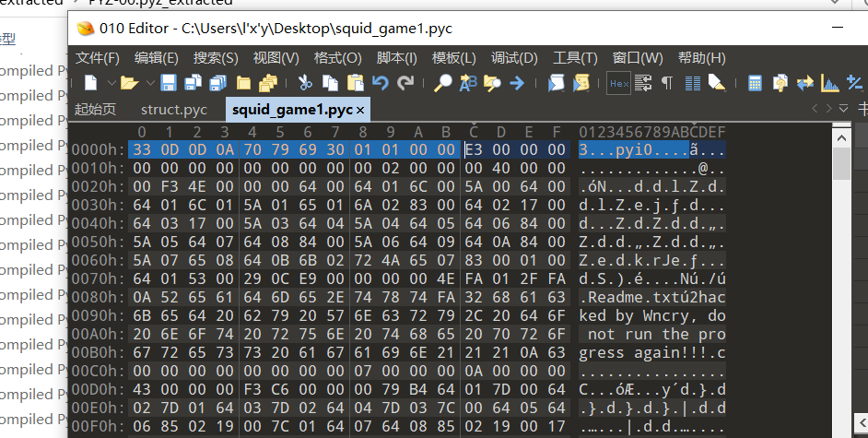Open Find with the magnifier icon
Screen dimensions: 868x438
click(x=442, y=83)
